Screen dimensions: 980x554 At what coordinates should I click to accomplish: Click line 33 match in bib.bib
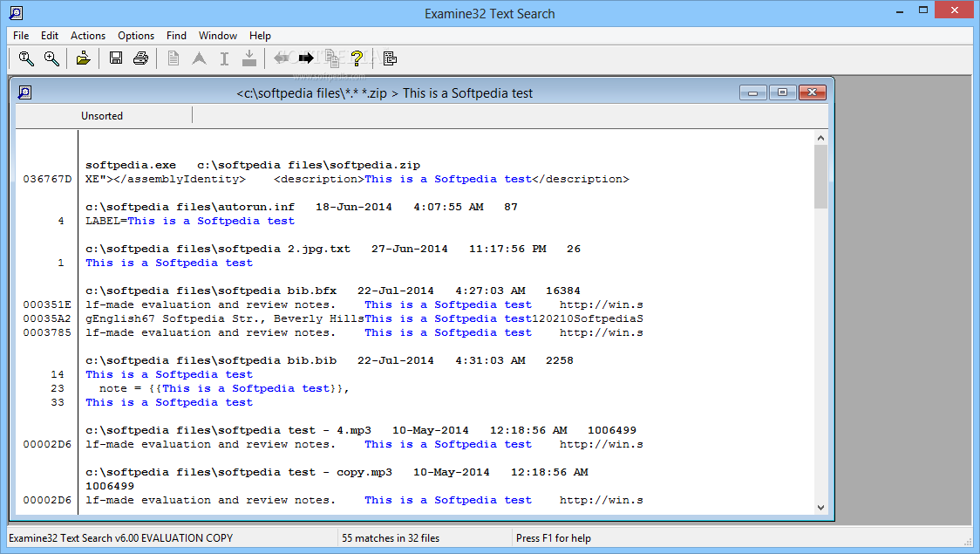169,402
